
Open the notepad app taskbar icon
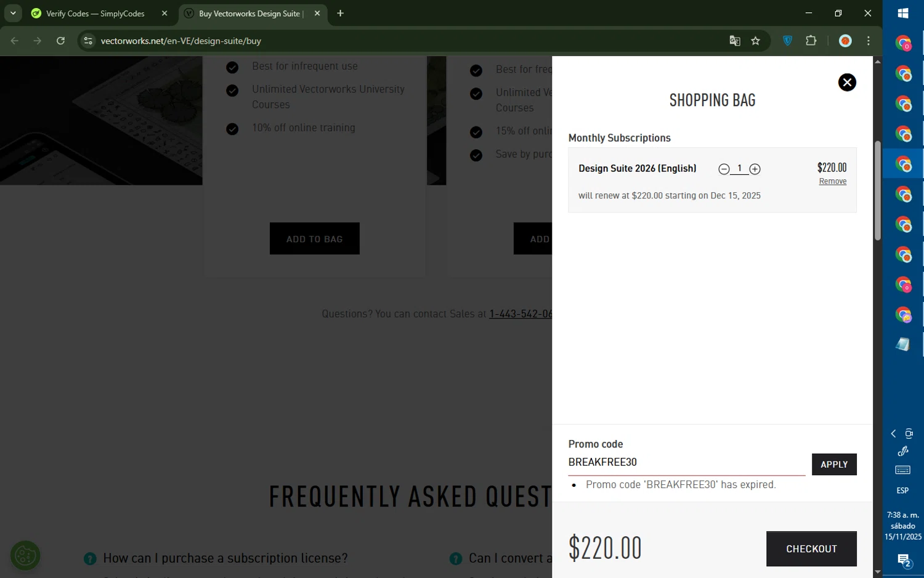(x=903, y=344)
